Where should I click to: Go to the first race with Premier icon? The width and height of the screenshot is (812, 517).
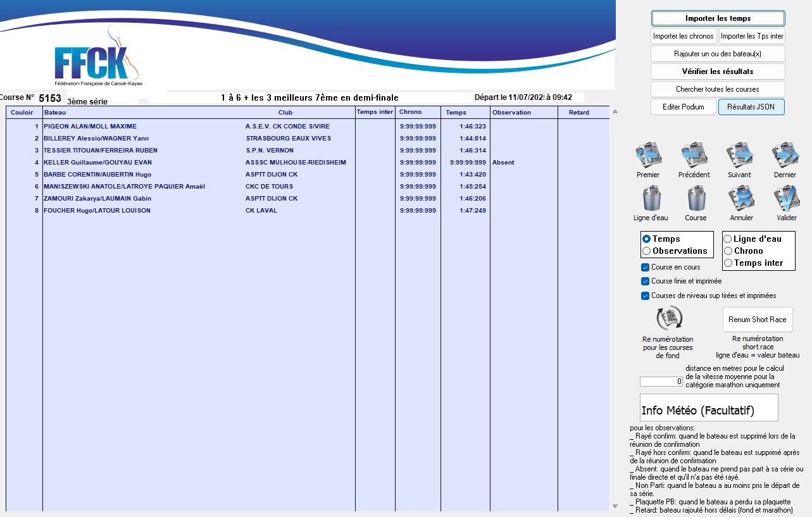pyautogui.click(x=648, y=155)
